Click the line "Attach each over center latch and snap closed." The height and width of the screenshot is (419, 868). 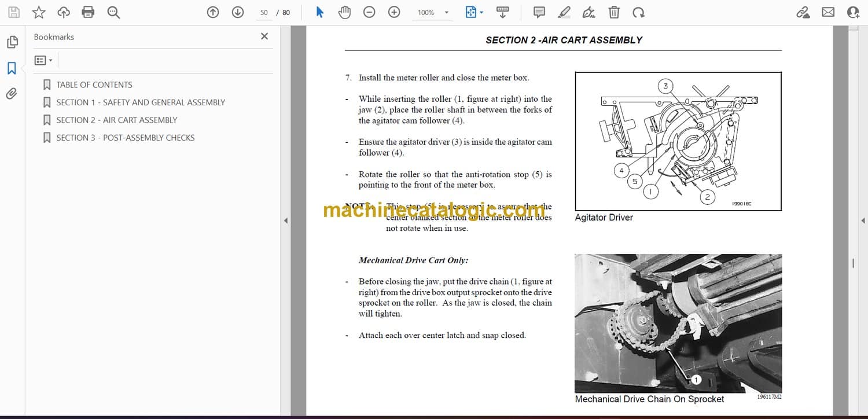click(443, 335)
